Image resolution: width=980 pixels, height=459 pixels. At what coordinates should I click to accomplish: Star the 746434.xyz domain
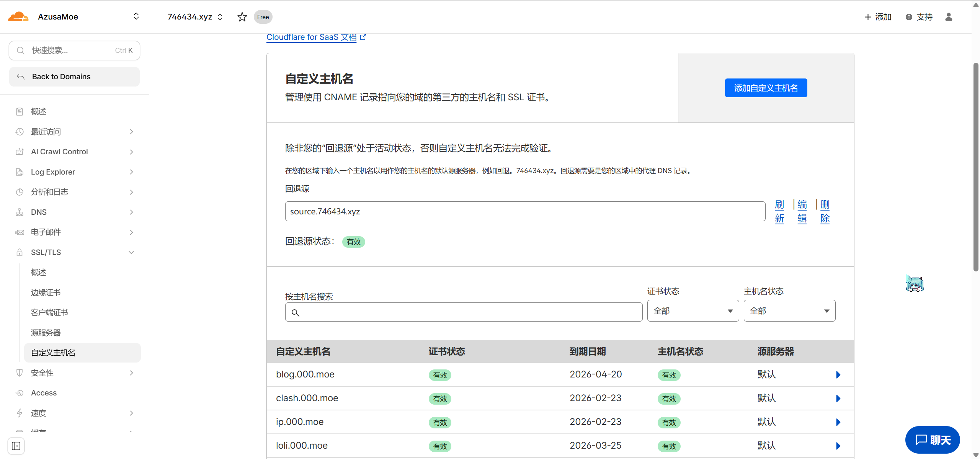(242, 17)
